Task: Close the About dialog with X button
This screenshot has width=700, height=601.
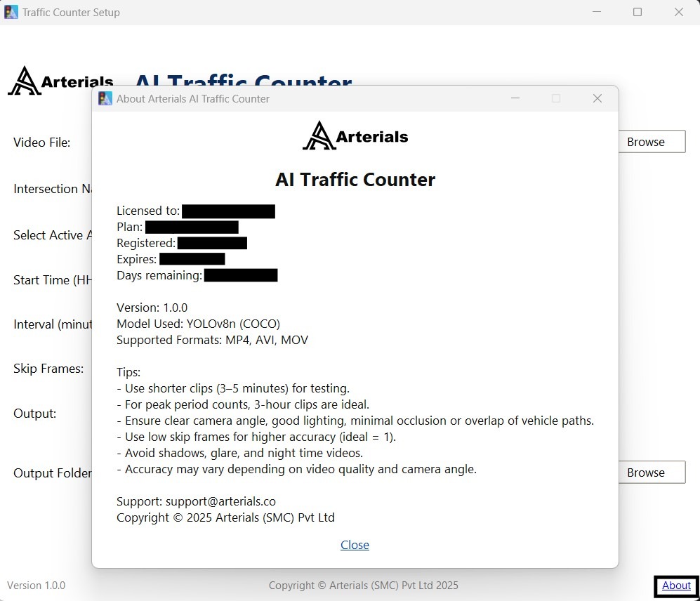Action: 597,98
